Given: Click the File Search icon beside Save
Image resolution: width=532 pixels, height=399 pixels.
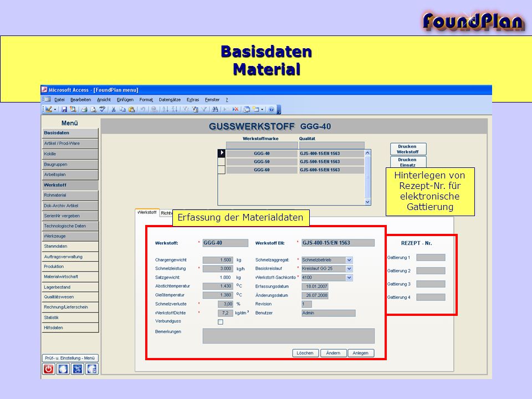Looking at the screenshot, I should (73, 109).
